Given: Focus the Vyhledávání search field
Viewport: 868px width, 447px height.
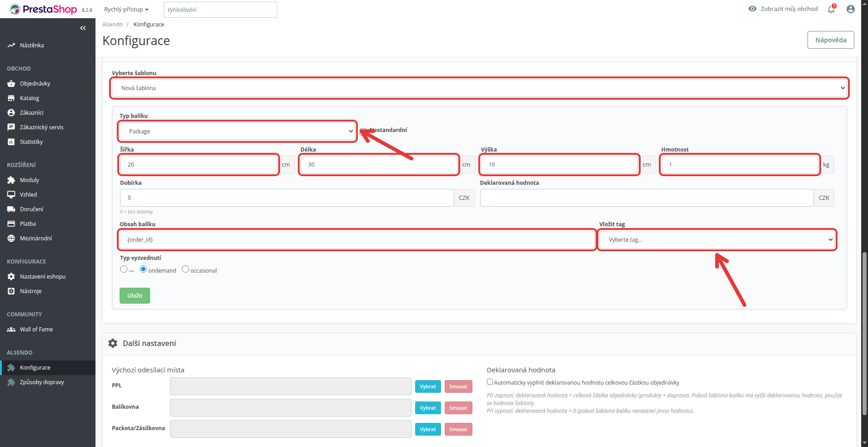Looking at the screenshot, I should [x=221, y=10].
